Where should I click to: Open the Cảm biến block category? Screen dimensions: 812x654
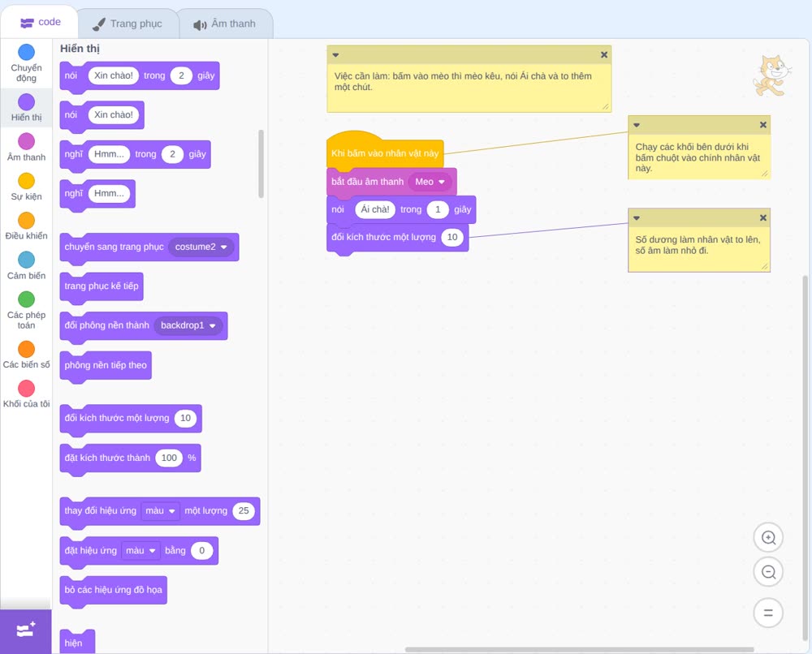27,265
